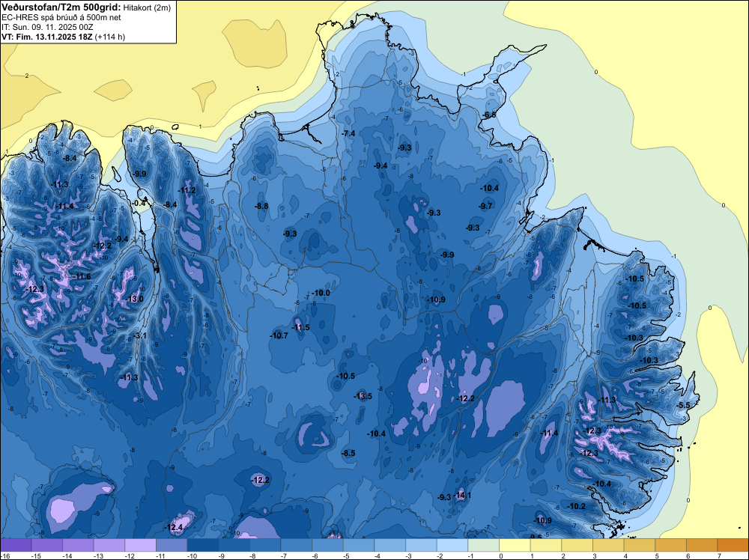Image resolution: width=749 pixels, height=560 pixels.
Task: Select the -3.1 temperature label
Action: point(140,336)
